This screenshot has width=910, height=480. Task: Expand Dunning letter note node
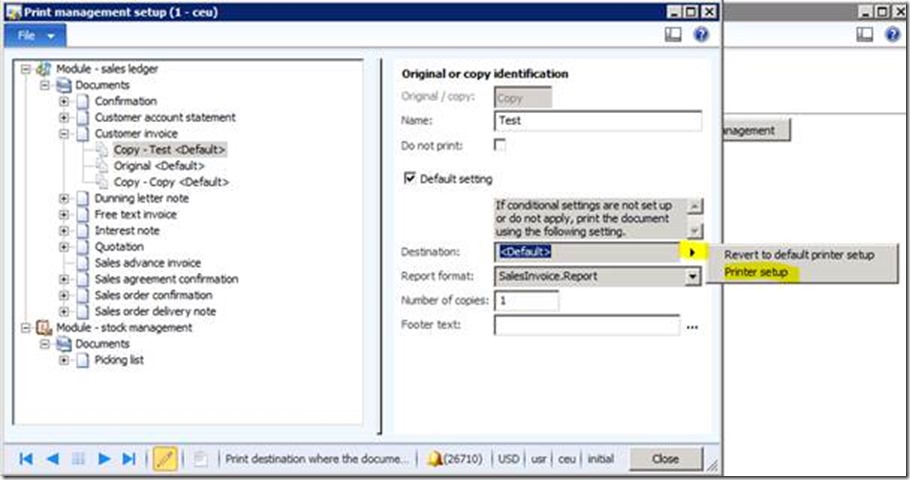[x=64, y=199]
